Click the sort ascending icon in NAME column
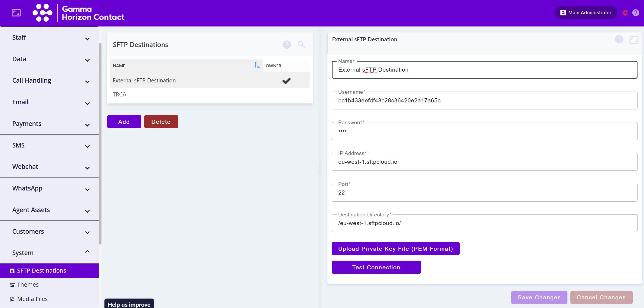Screen dimensions: 644x308 [257, 65]
